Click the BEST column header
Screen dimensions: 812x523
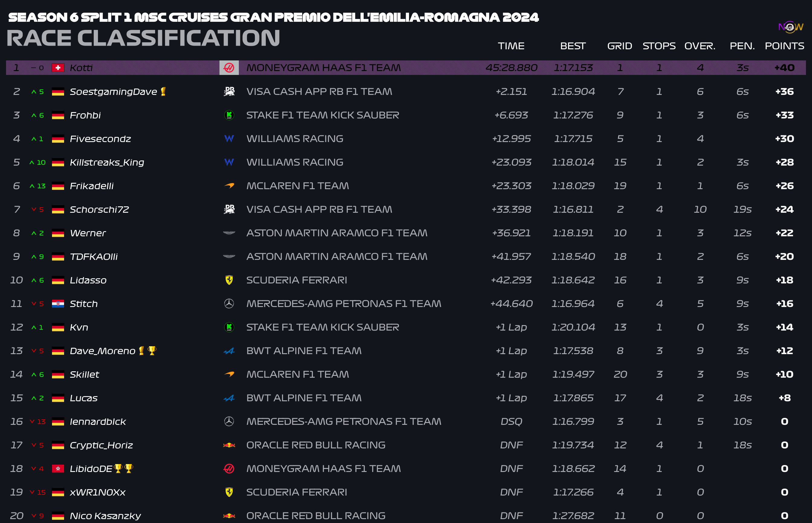573,46
